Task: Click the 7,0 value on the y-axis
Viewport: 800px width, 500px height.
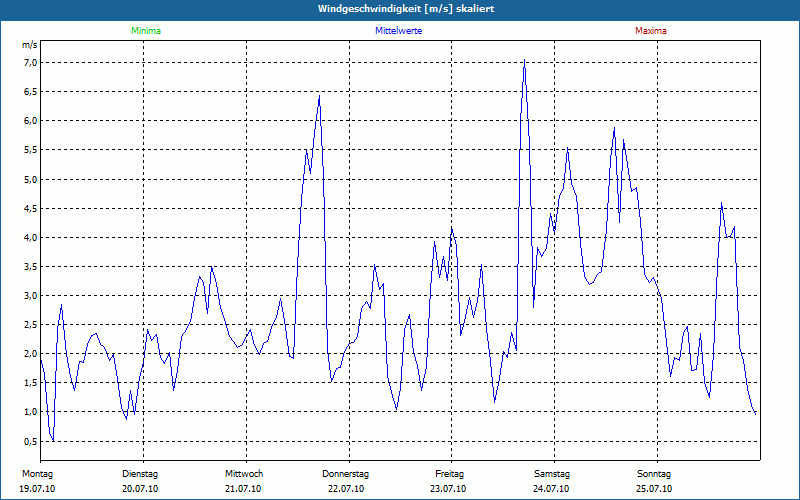Action: click(31, 63)
